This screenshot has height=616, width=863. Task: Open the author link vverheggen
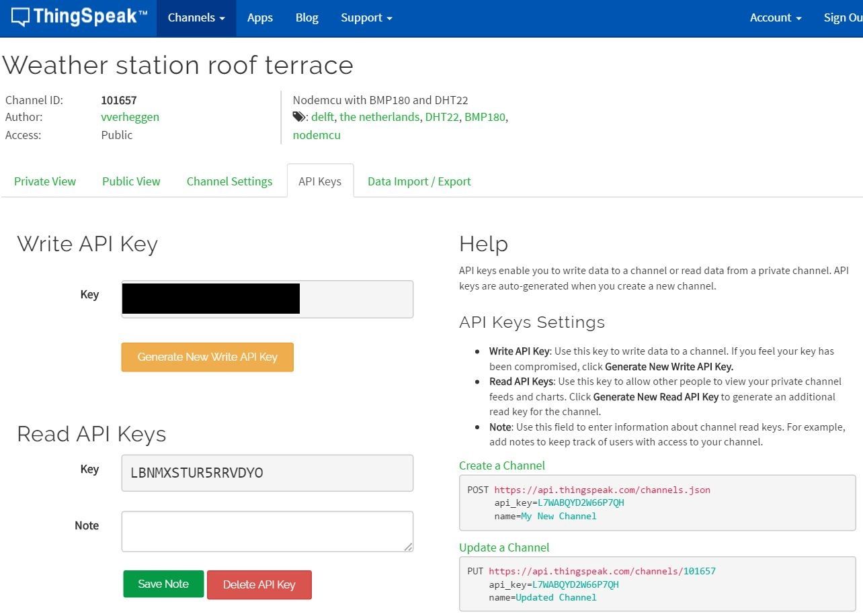tap(130, 117)
